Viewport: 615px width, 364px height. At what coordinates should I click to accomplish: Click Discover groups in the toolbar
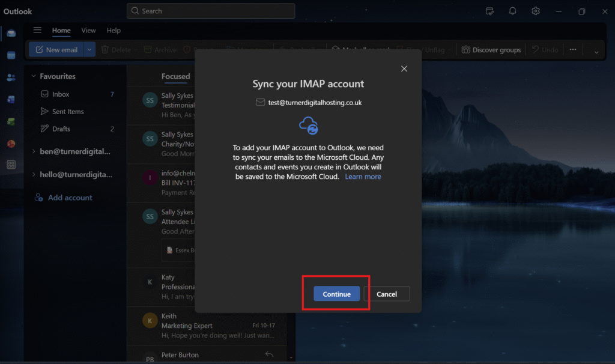point(491,50)
